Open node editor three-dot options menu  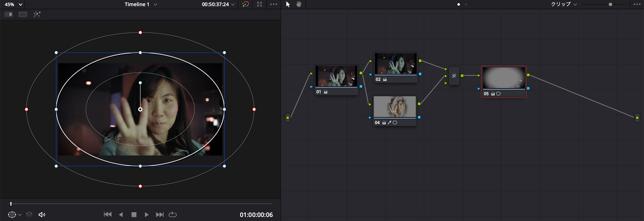637,4
